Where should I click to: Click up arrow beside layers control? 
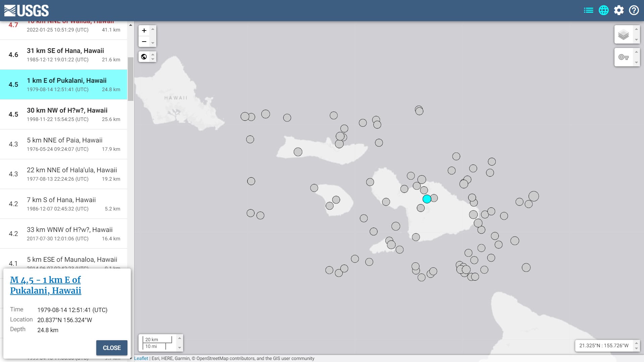[636, 29]
